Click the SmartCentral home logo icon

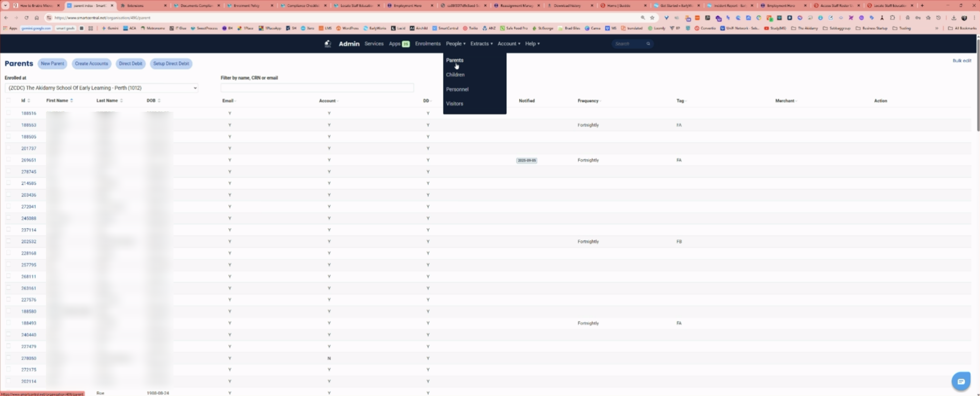coord(328,44)
